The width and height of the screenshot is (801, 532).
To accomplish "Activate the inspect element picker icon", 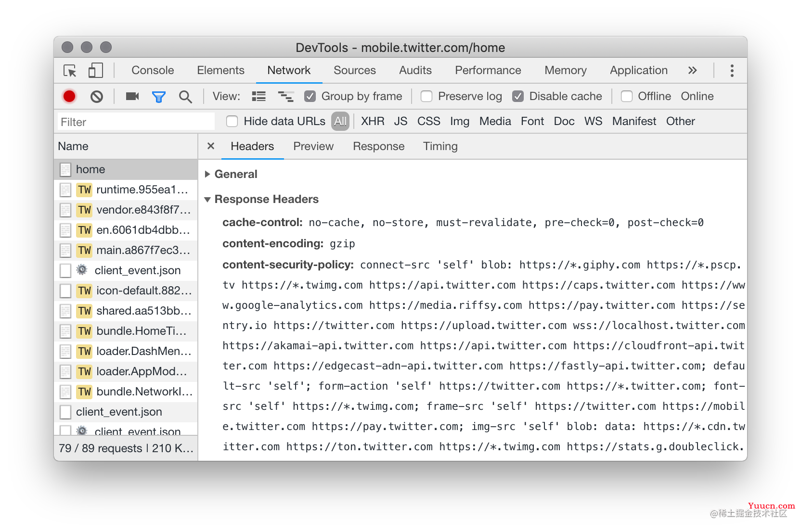I will click(x=70, y=71).
